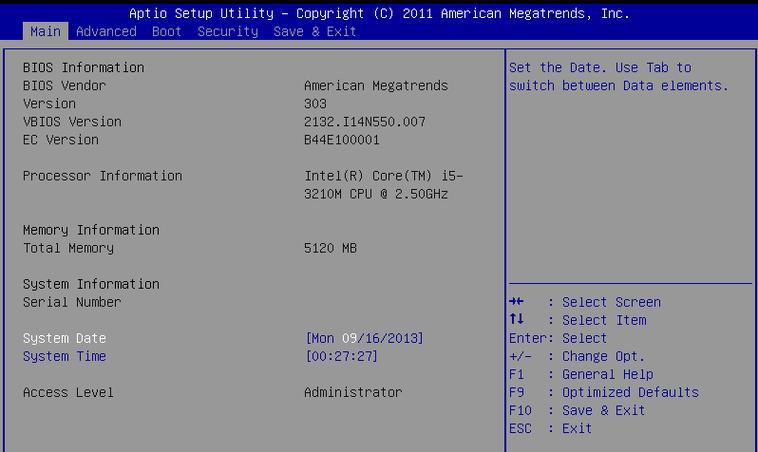This screenshot has width=758, height=452.
Task: Click the Change Opt. help entry
Action: [x=577, y=356]
